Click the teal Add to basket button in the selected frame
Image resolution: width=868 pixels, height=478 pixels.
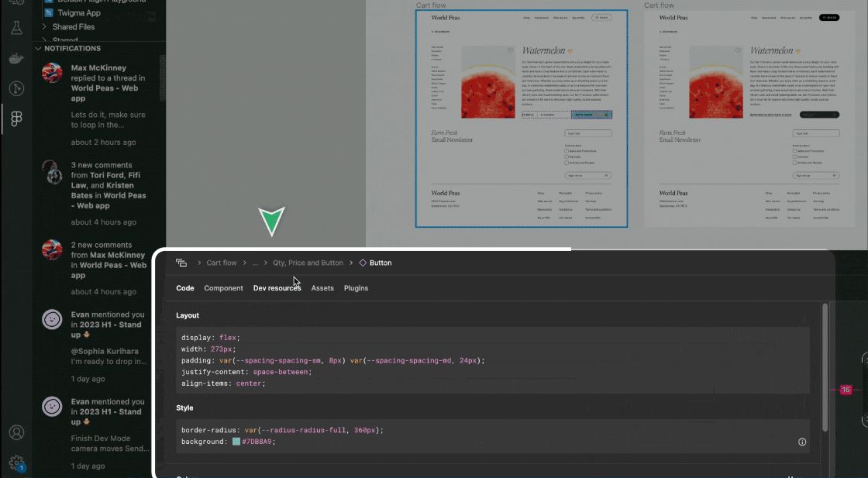point(591,115)
